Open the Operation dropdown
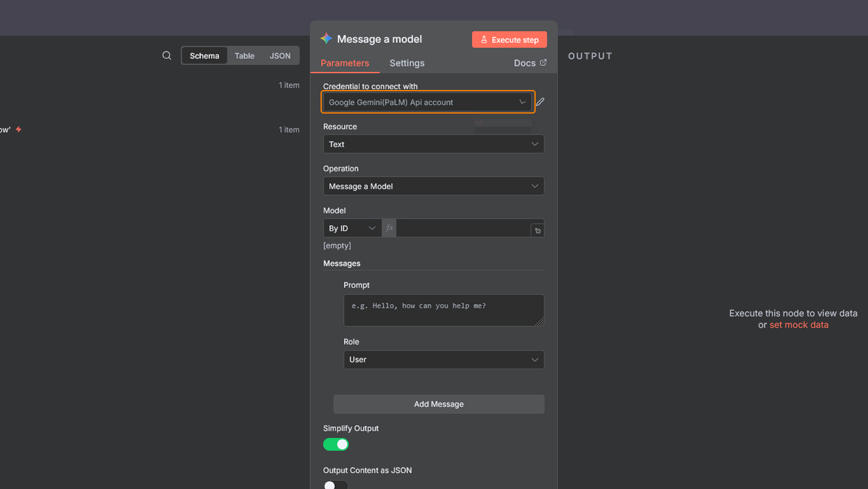The image size is (868, 489). [x=433, y=186]
